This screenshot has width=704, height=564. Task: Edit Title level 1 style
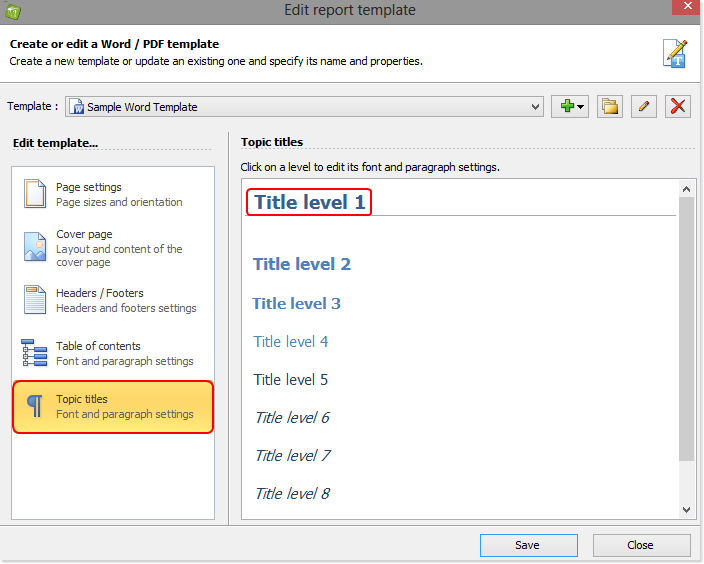click(309, 202)
